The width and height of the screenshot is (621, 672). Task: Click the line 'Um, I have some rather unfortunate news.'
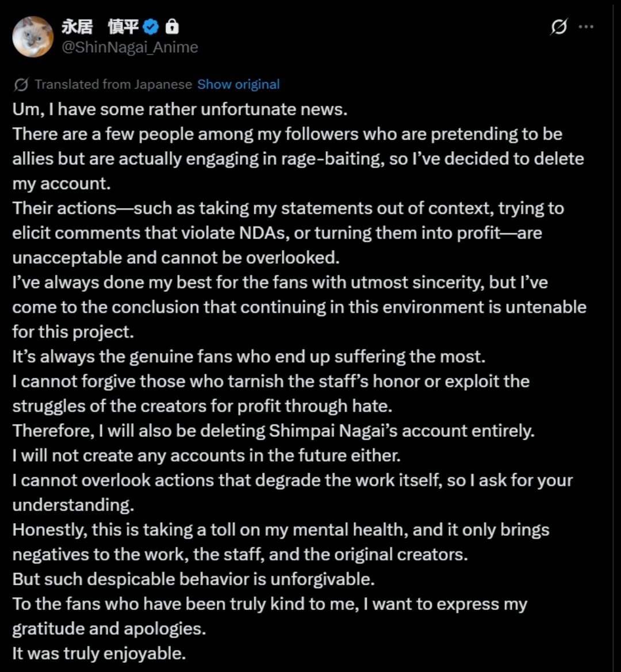coord(180,109)
